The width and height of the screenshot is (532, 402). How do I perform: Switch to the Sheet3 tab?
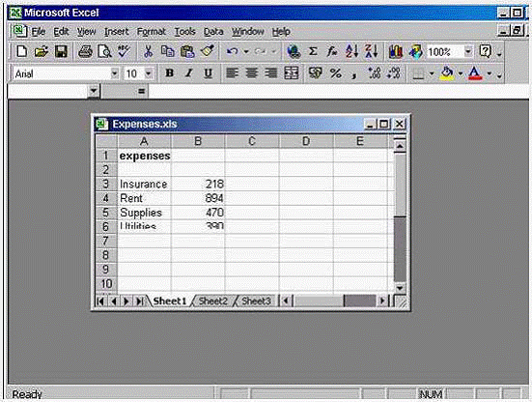tap(256, 301)
